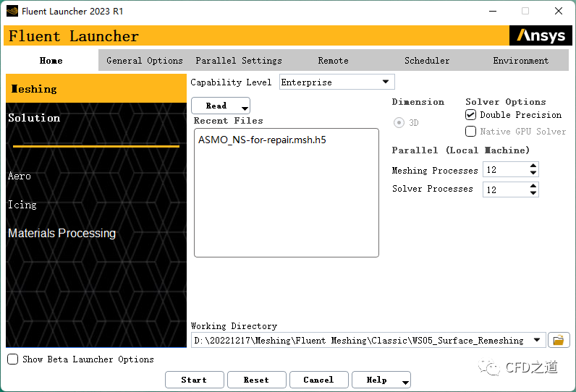Click the Fluent Launcher title bar icon
576x392 pixels.
(x=12, y=11)
